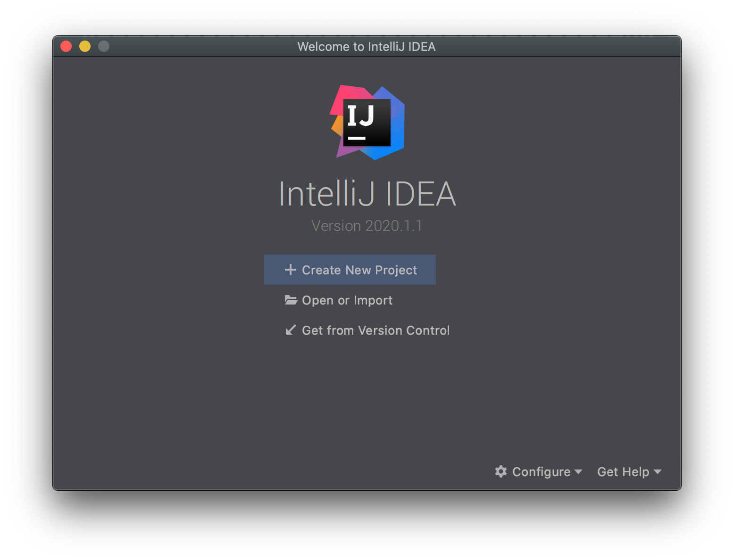Click the Welcome to IntelliJ IDEA title bar
Screen dimensions: 734x560
(x=367, y=47)
